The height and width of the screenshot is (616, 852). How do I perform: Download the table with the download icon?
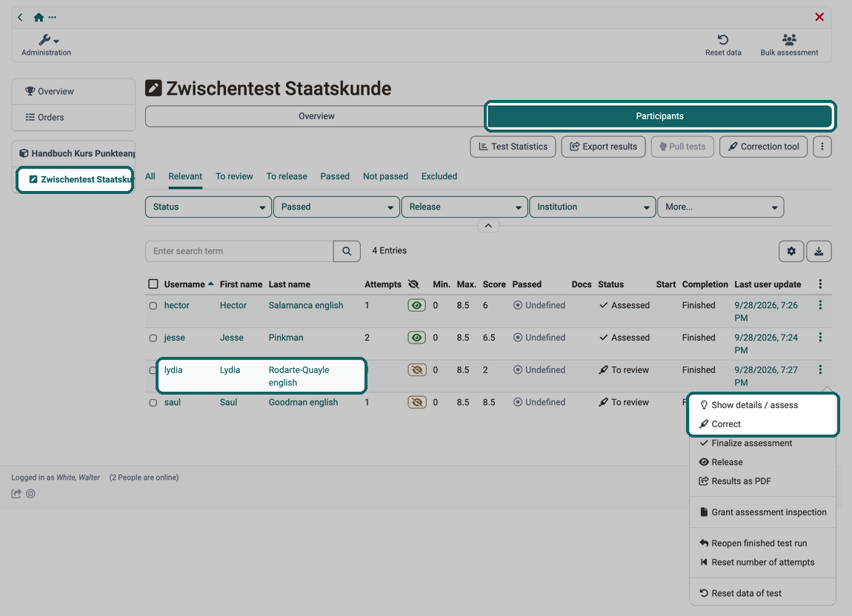(819, 251)
